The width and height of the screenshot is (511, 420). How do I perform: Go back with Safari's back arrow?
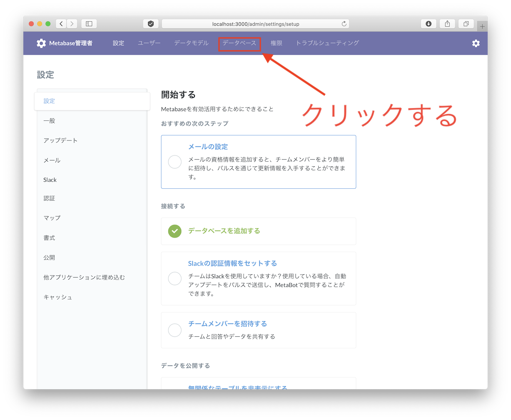pos(61,24)
